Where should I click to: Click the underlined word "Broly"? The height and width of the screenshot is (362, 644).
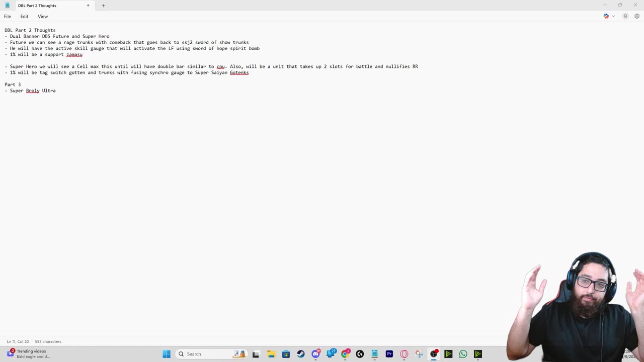tap(33, 90)
